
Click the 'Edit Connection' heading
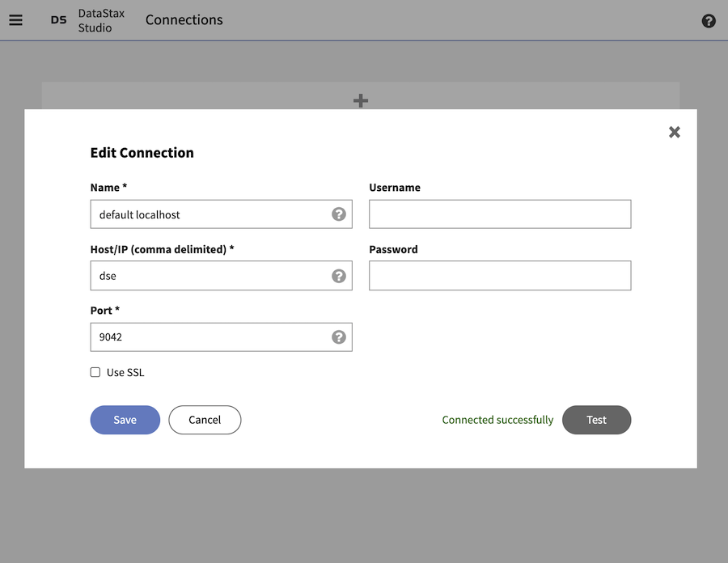pos(142,153)
